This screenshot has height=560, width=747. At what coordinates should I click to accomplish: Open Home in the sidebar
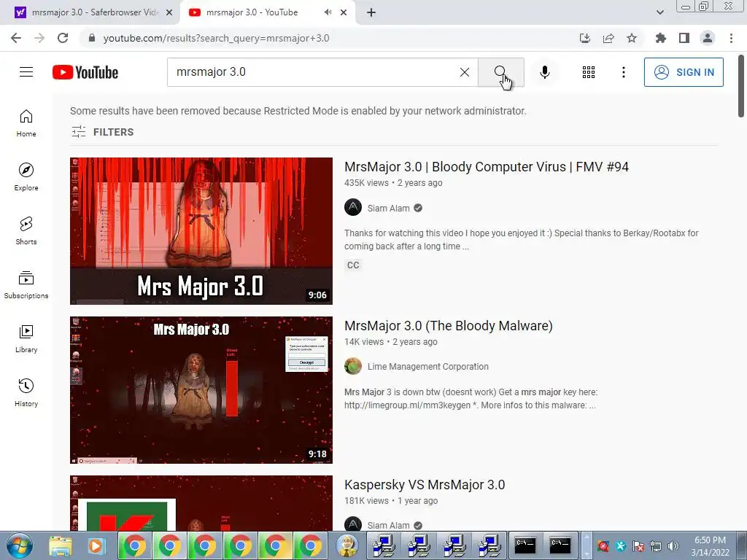click(x=26, y=123)
